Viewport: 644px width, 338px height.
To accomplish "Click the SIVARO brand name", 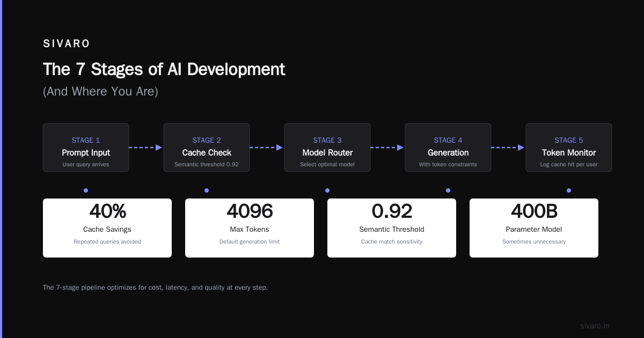I will [x=67, y=44].
